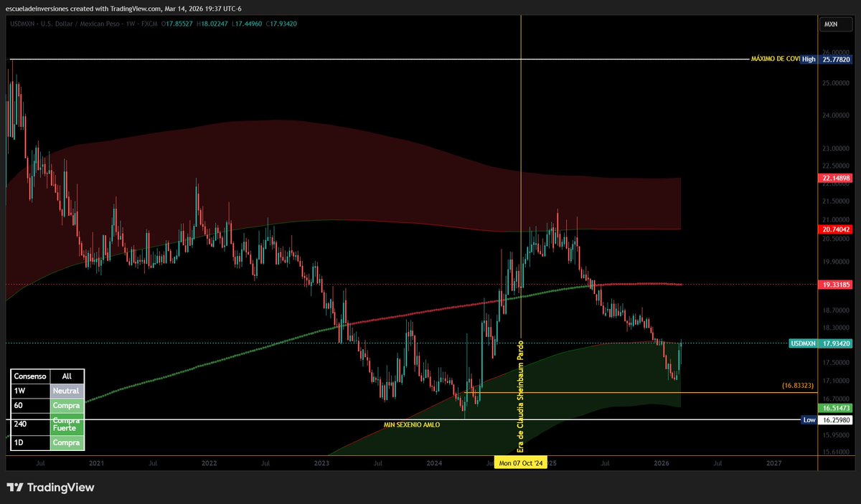
Task: Click the 20.50000 price axis label
Action: tap(837, 239)
